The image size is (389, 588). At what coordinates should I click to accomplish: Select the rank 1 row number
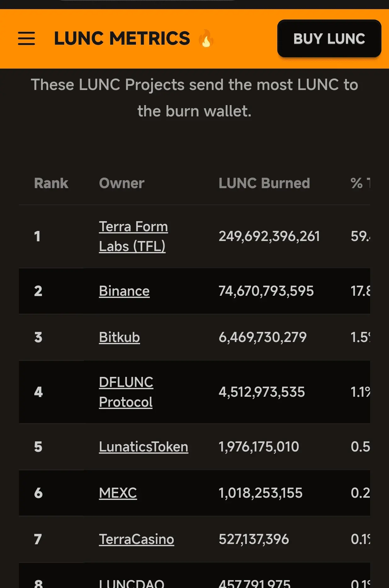pos(37,236)
